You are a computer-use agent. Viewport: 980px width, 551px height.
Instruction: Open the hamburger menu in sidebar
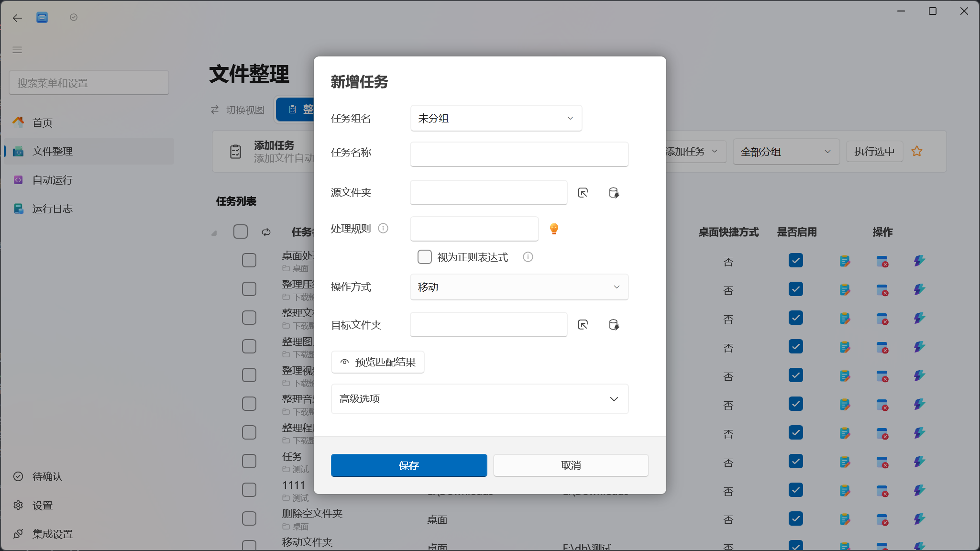[17, 50]
